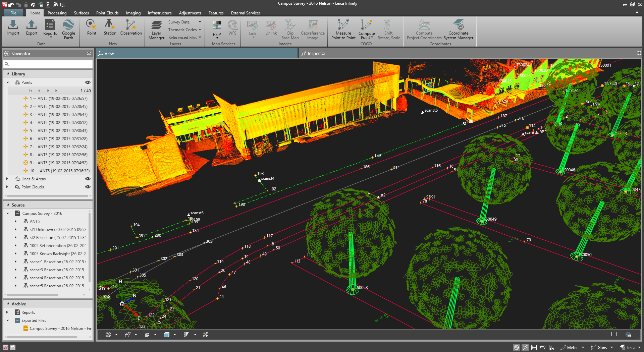Open the Thematic Codes dropdown

tap(184, 30)
